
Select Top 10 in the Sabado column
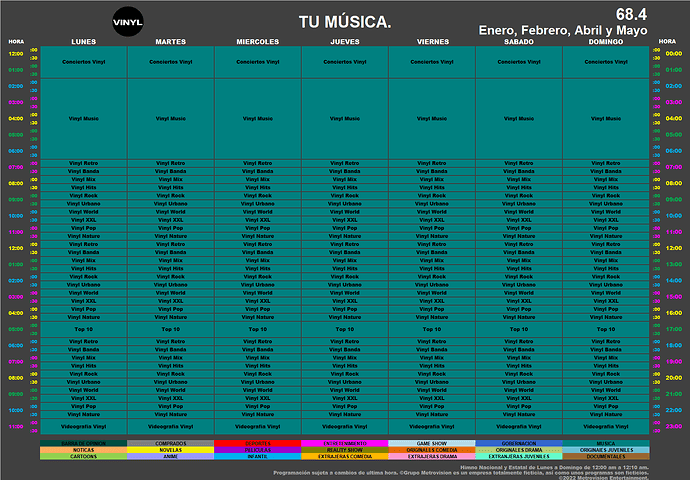coord(519,329)
